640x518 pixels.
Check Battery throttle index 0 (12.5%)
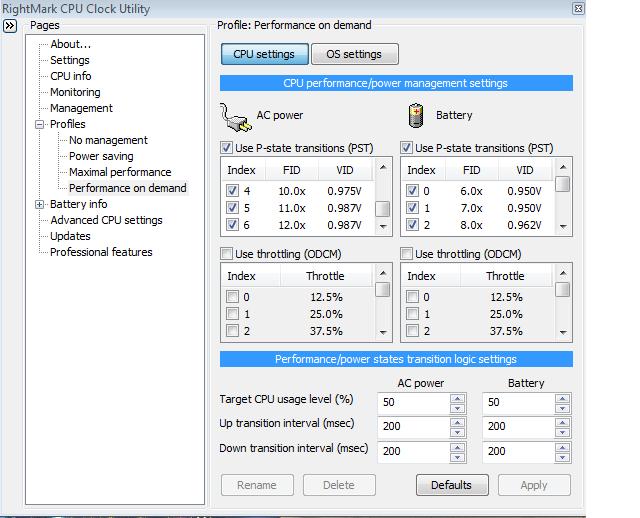coord(412,296)
